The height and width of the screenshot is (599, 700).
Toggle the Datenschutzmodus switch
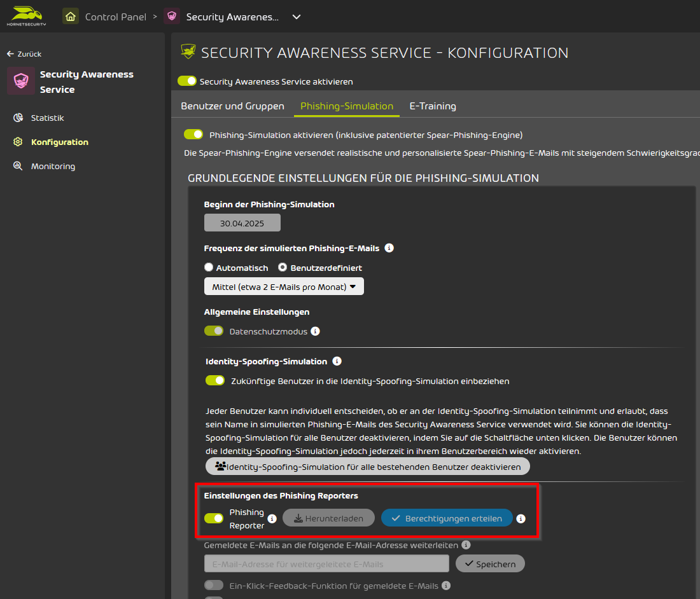pos(214,331)
